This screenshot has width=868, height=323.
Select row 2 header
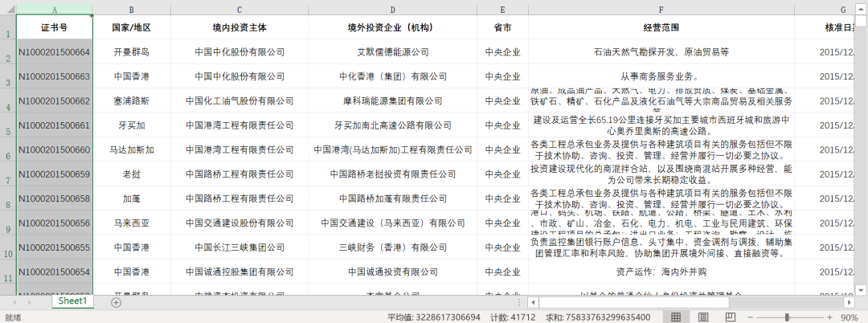pyautogui.click(x=8, y=51)
